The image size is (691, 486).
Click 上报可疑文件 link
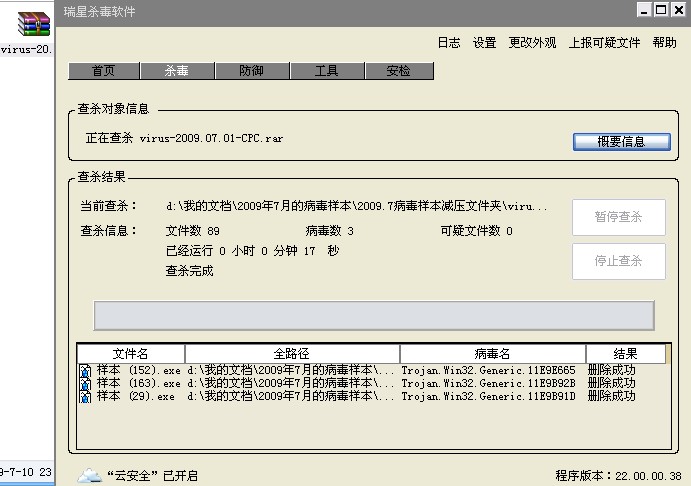point(604,43)
